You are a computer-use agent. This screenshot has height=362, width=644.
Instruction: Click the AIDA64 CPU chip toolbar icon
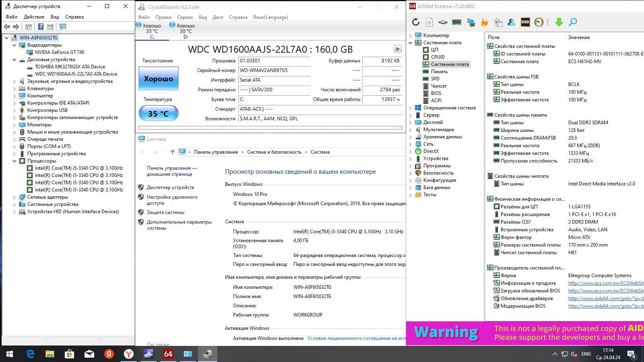443,22
